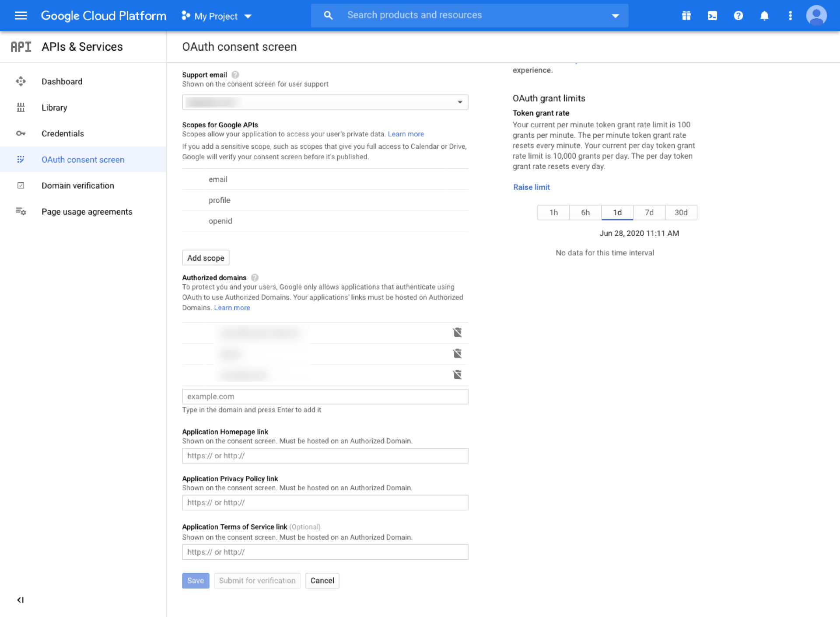The width and height of the screenshot is (840, 617).
Task: Click the Domain verification checkbox icon
Action: [x=21, y=185]
